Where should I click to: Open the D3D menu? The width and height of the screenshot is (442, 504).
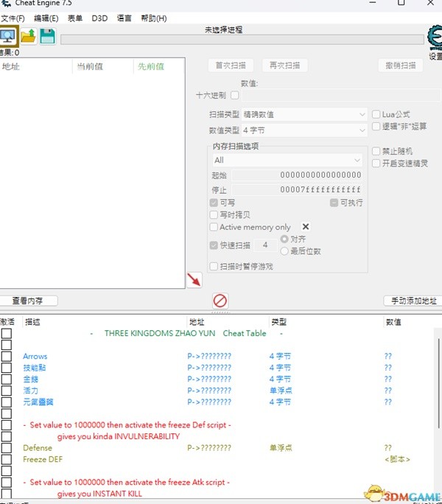tap(99, 18)
